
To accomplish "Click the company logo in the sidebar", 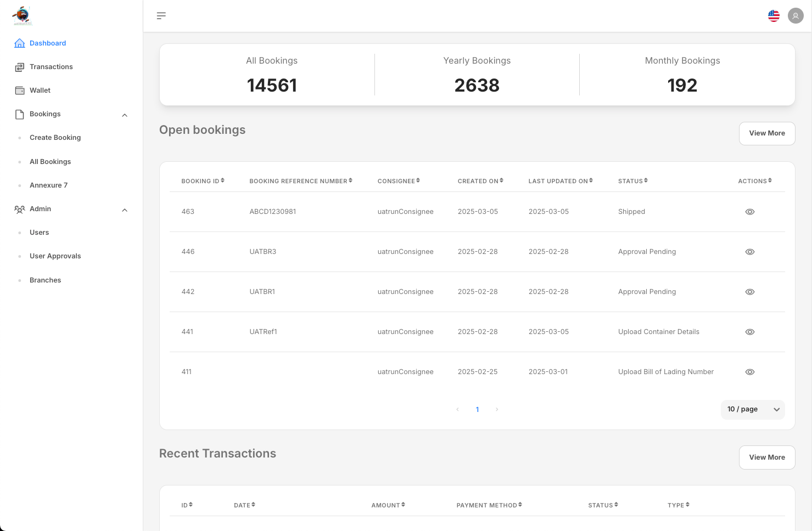I will click(x=23, y=16).
